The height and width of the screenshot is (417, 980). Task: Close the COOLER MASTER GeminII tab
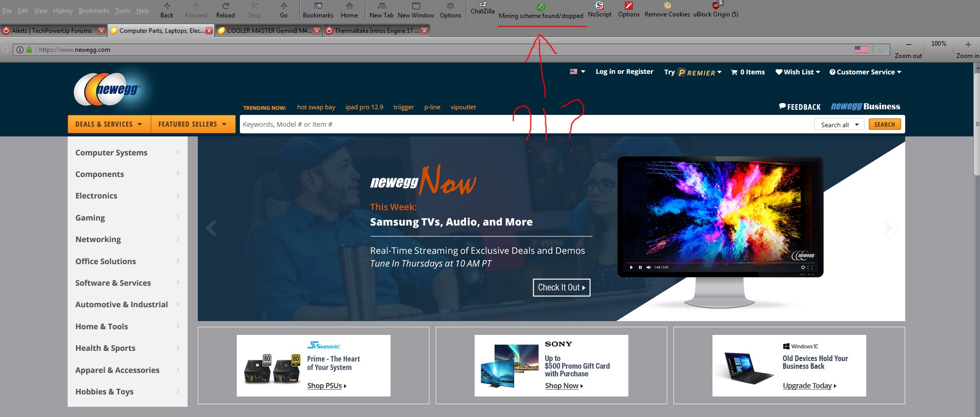pyautogui.click(x=317, y=31)
